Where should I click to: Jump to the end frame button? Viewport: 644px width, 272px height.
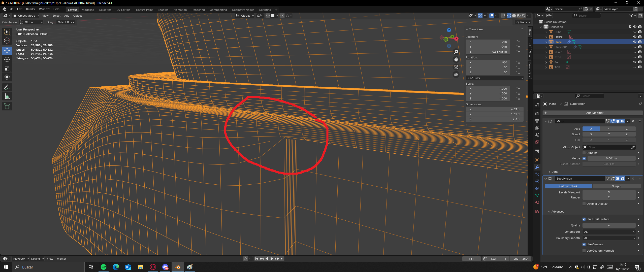[282, 259]
